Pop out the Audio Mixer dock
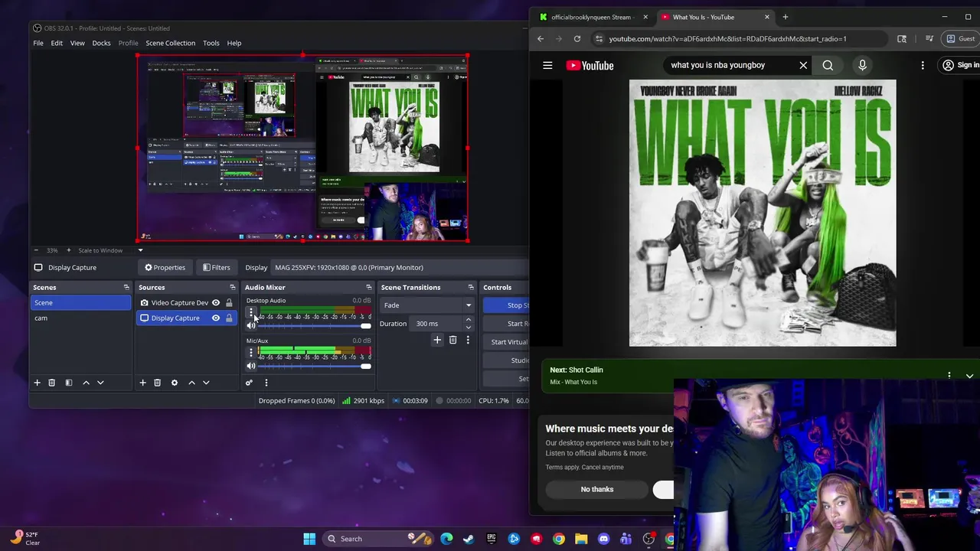 click(368, 288)
